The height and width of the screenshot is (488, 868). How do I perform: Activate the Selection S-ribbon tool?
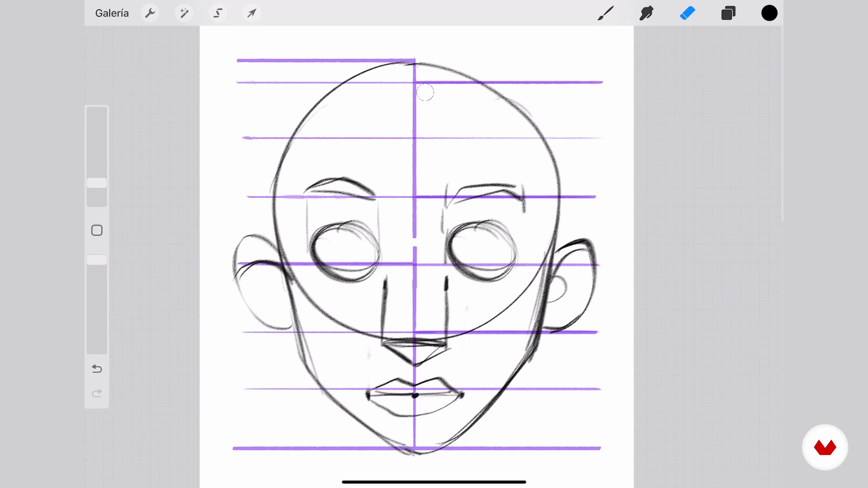coord(218,13)
